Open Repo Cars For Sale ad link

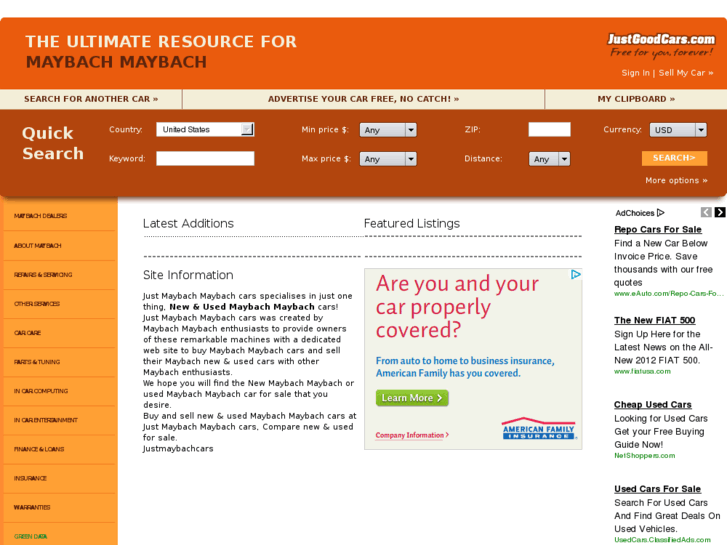[x=658, y=229]
